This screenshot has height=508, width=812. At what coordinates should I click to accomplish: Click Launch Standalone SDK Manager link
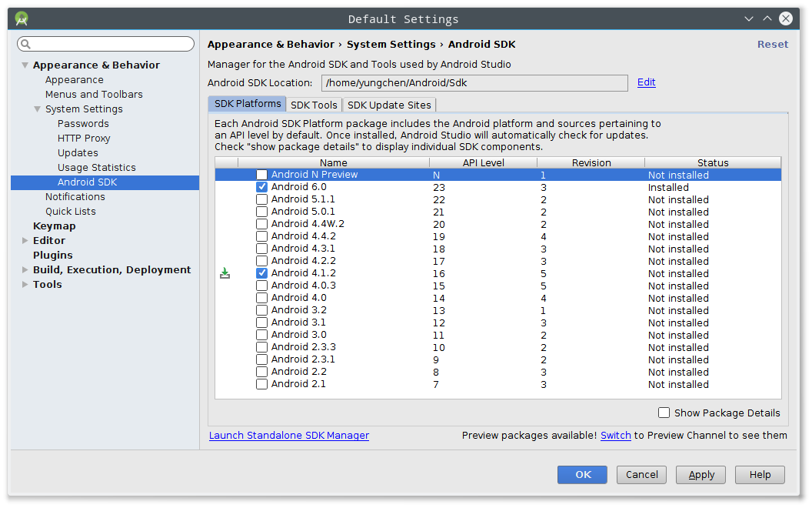click(289, 436)
